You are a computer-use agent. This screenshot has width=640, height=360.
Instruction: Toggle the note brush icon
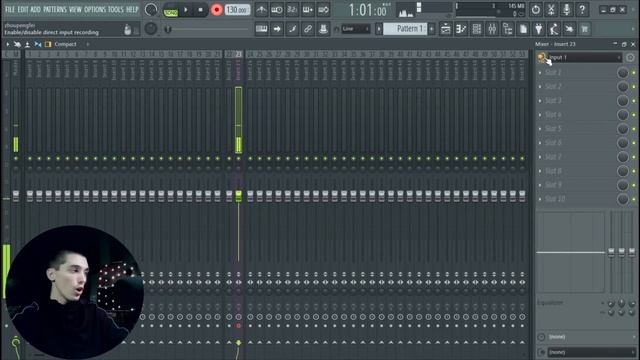tap(292, 29)
